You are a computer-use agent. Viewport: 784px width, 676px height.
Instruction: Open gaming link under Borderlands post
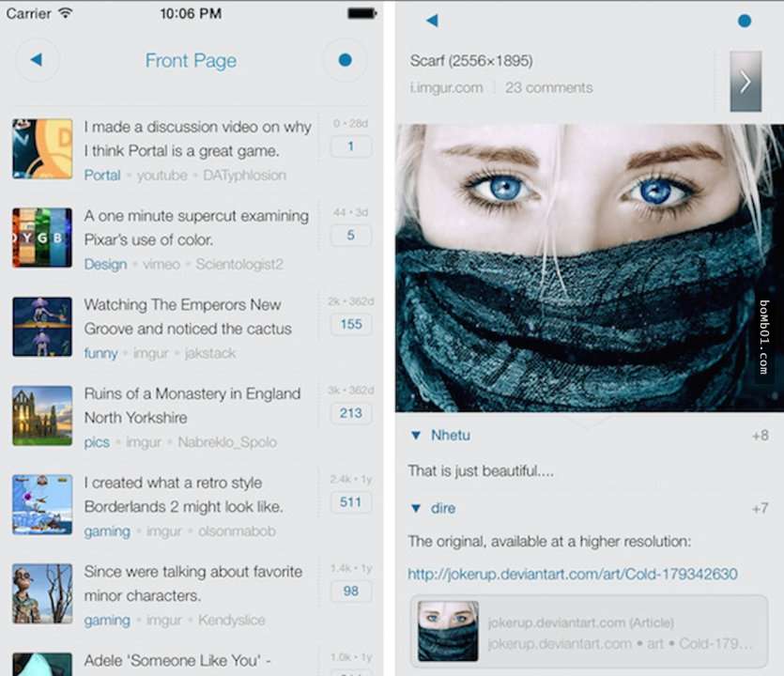107,531
